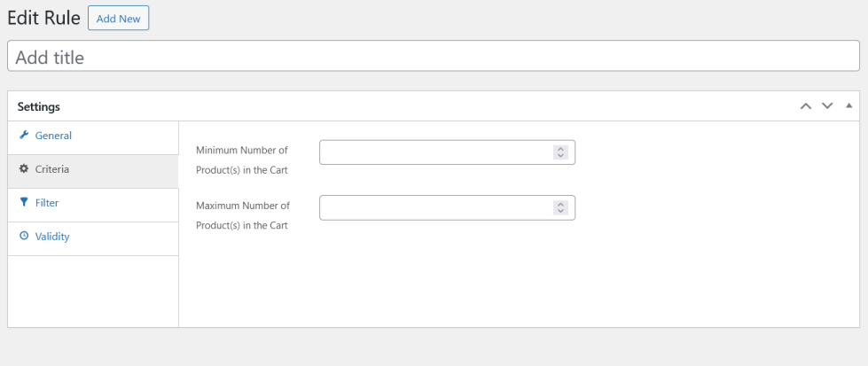
Task: Move Settings panel up with chevron
Action: click(x=806, y=106)
